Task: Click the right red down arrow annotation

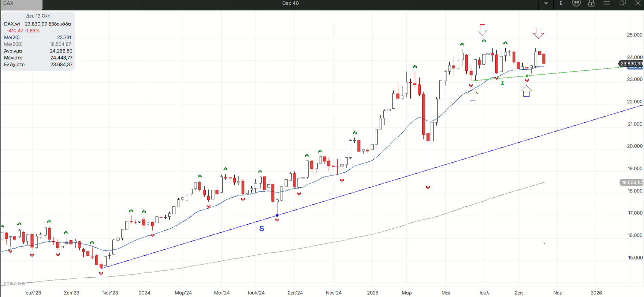Action: point(538,33)
